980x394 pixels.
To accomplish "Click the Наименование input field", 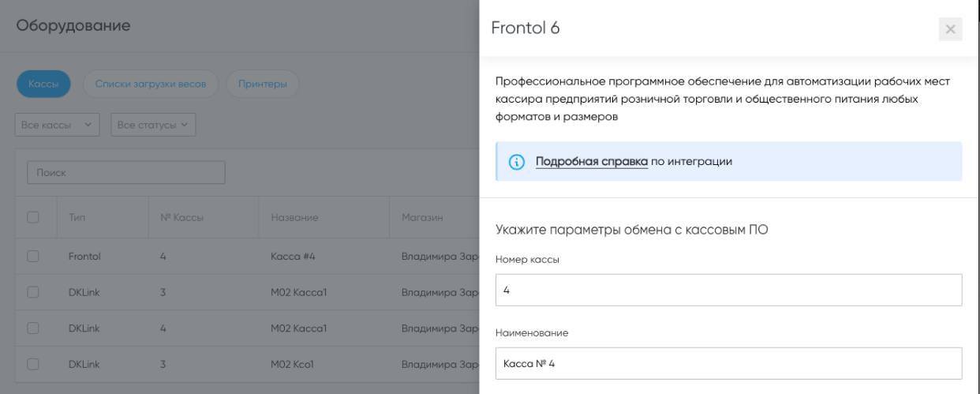I will point(728,363).
